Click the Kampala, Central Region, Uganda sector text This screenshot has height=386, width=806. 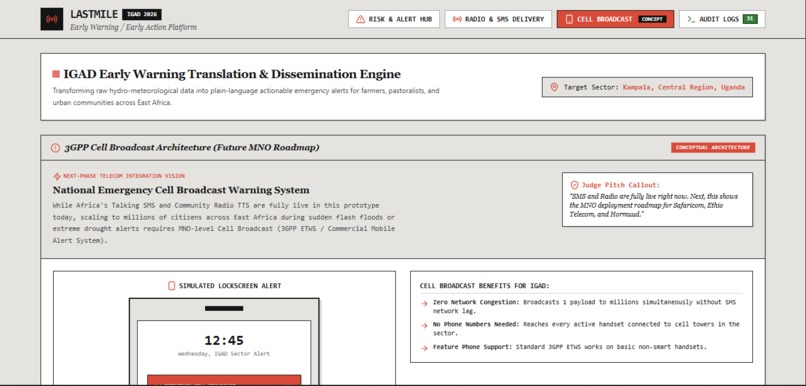[684, 87]
